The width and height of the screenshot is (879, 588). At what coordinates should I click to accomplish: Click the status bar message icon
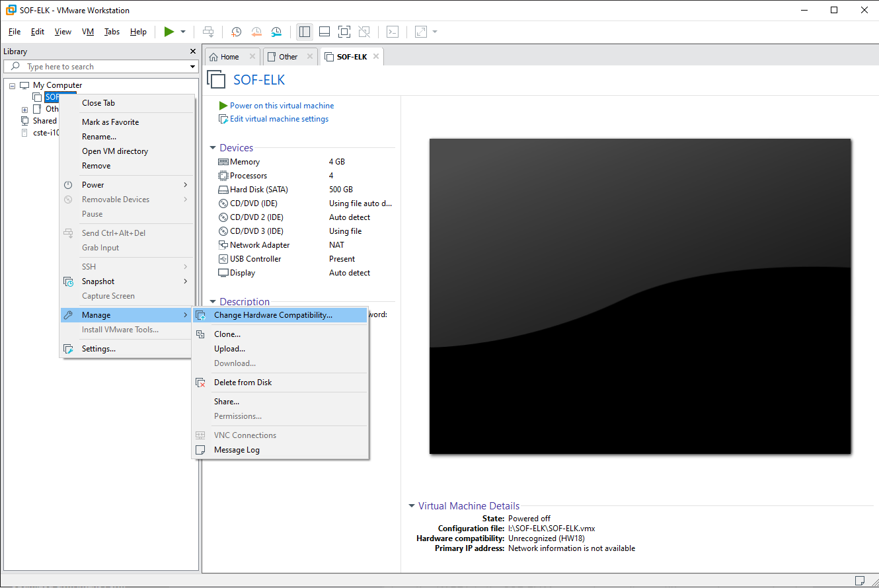[x=859, y=581]
